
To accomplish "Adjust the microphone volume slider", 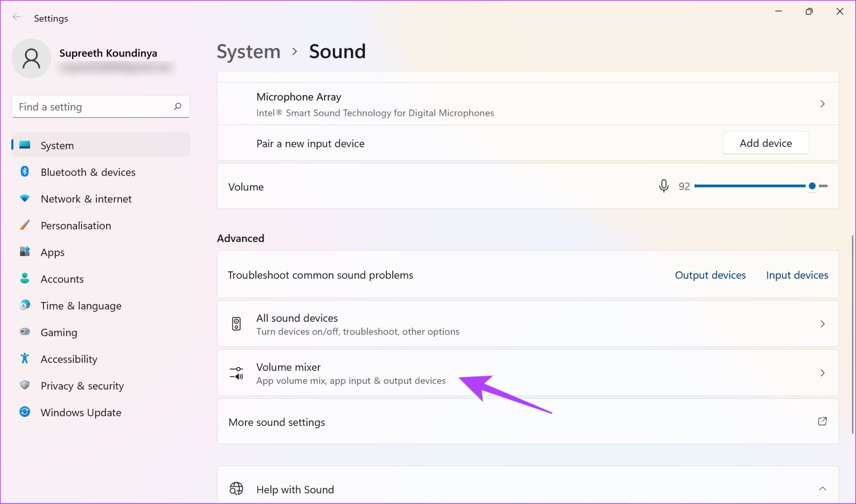I will pos(812,186).
